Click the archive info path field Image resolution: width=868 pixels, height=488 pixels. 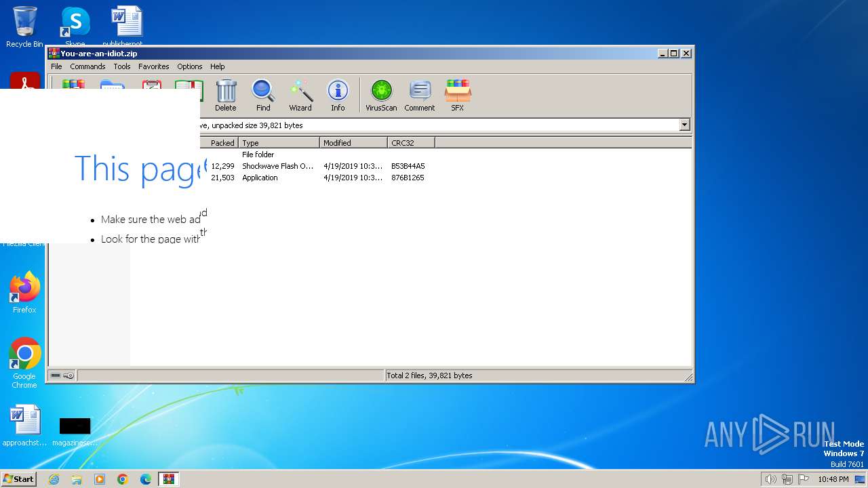(439, 125)
